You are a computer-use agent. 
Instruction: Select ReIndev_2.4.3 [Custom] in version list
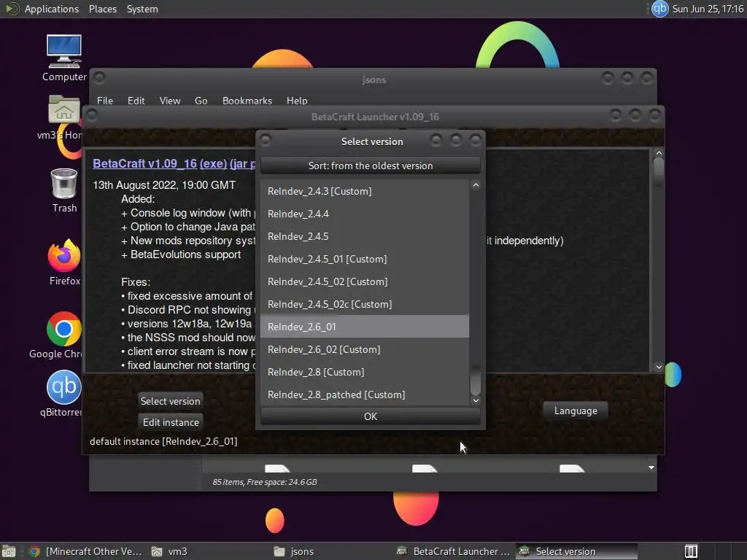[x=365, y=191]
